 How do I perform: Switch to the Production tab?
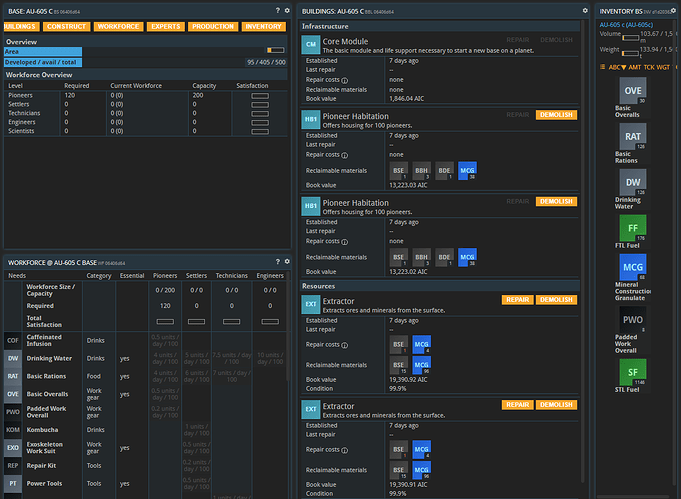point(213,26)
